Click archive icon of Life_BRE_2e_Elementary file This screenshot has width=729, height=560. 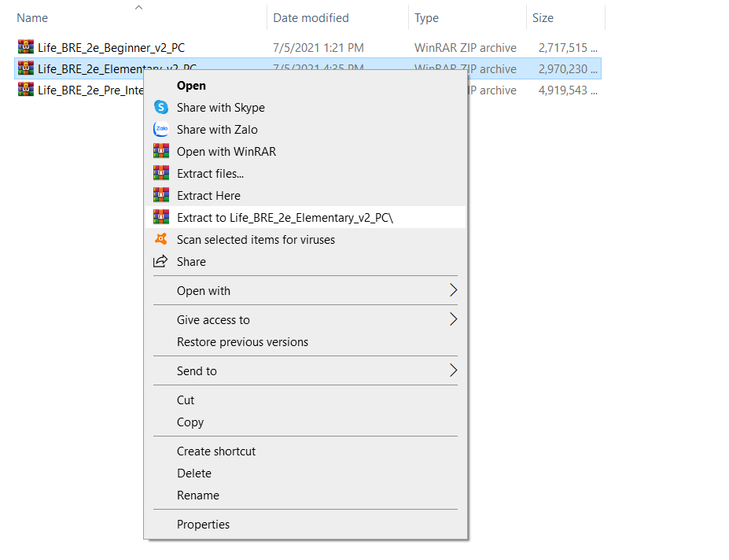tap(26, 68)
